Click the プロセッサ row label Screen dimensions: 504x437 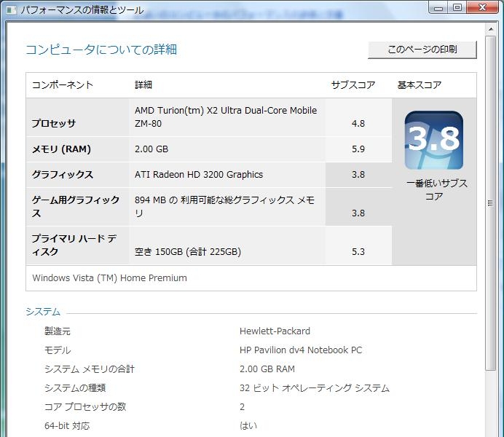point(54,123)
